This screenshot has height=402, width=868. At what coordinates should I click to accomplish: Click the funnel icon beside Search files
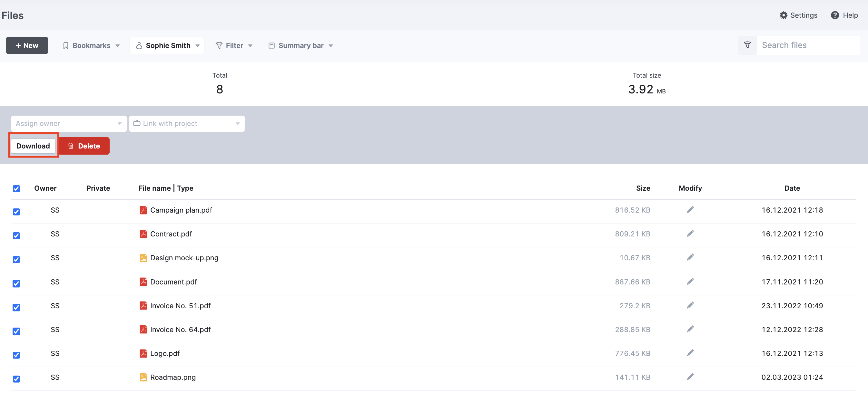coord(747,45)
